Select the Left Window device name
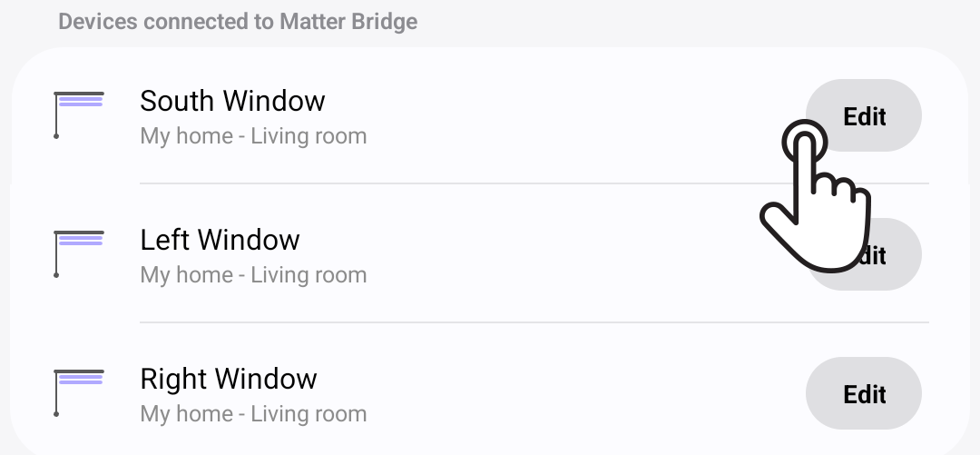This screenshot has width=980, height=455. (220, 240)
